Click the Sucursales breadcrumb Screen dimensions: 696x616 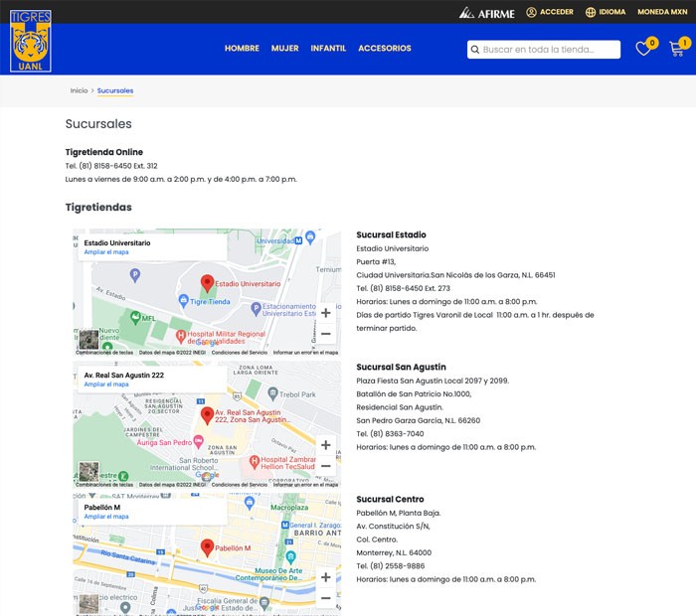pyautogui.click(x=115, y=90)
